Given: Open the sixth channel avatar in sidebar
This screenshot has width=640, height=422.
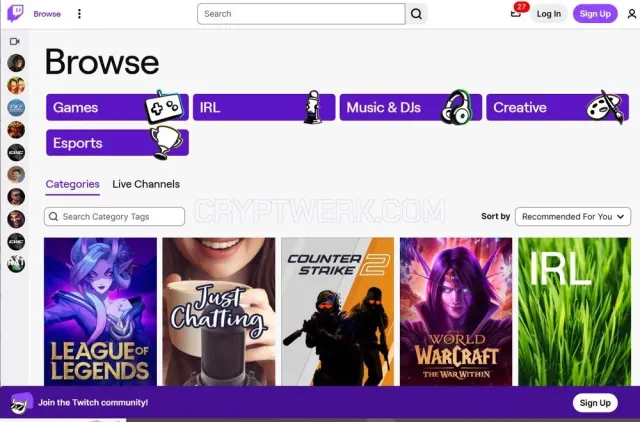Looking at the screenshot, I should 16,175.
